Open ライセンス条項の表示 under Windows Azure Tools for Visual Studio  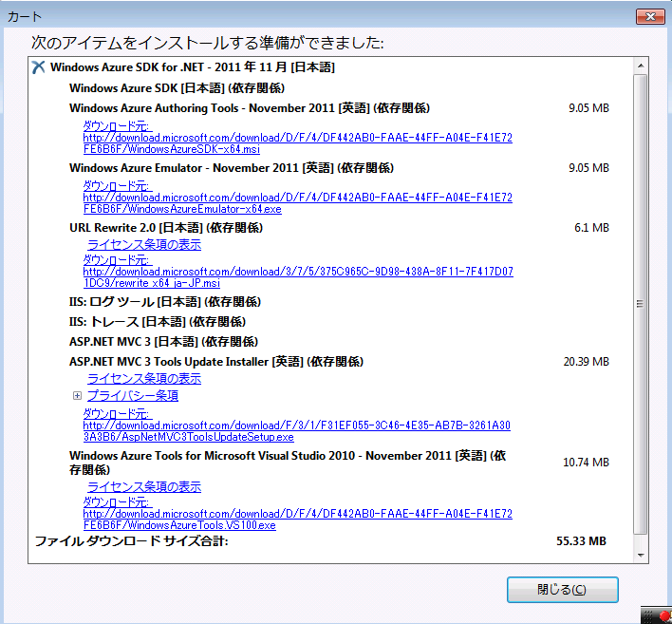144,487
